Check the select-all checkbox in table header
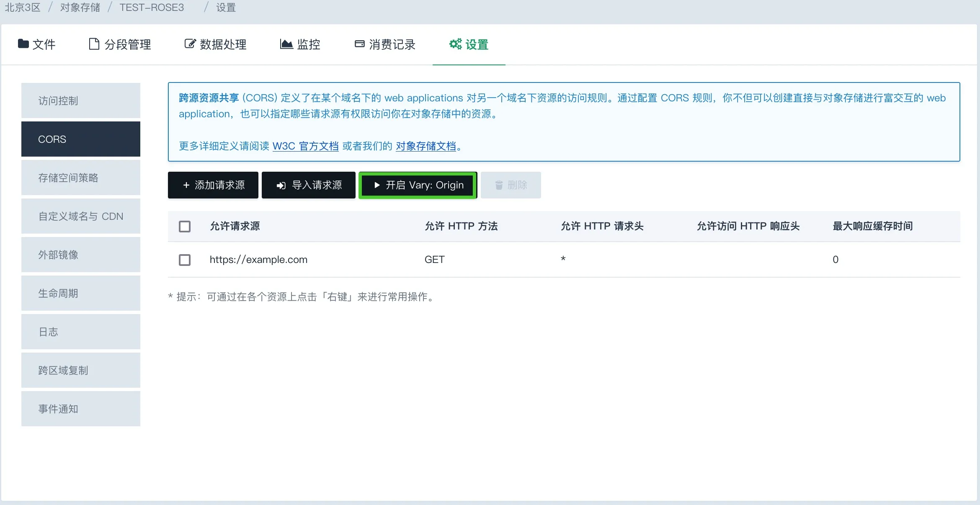This screenshot has height=505, width=980. (185, 227)
